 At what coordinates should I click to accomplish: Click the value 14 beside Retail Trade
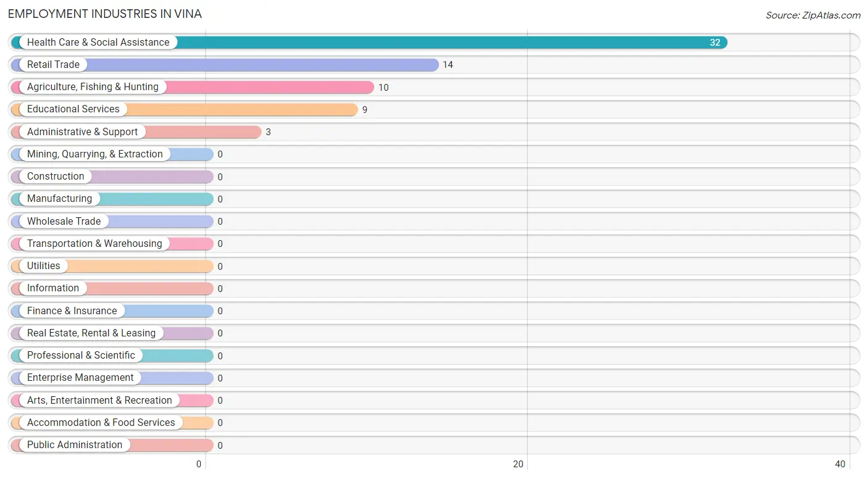[448, 65]
